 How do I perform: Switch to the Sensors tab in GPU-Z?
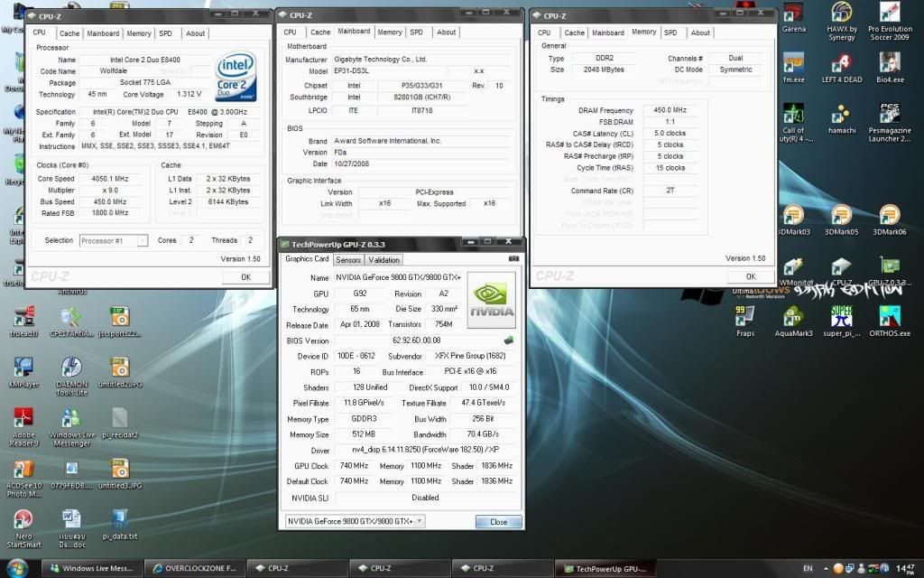click(x=348, y=259)
